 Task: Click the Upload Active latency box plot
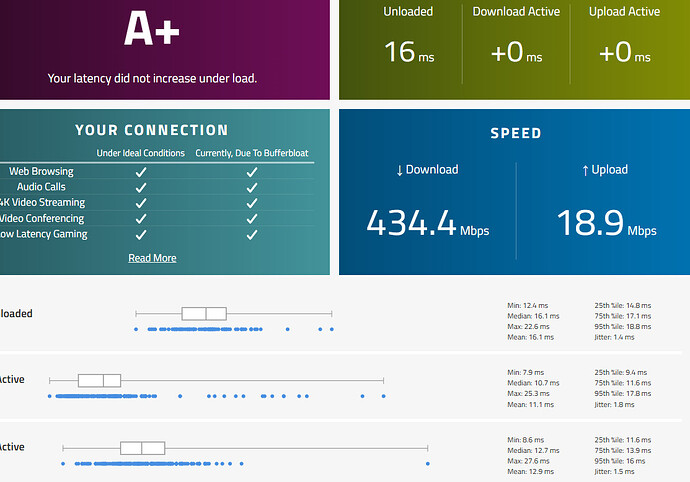(245, 448)
